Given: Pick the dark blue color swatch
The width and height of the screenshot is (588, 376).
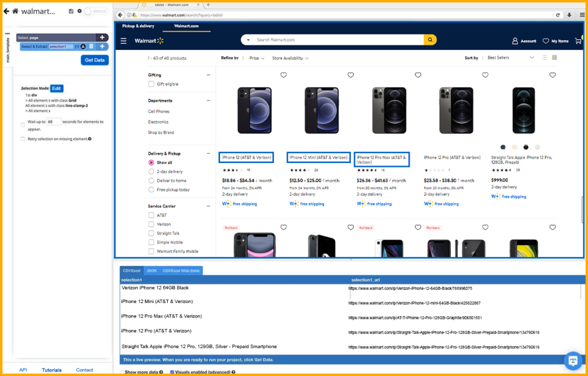Looking at the screenshot, I should click(503, 147).
